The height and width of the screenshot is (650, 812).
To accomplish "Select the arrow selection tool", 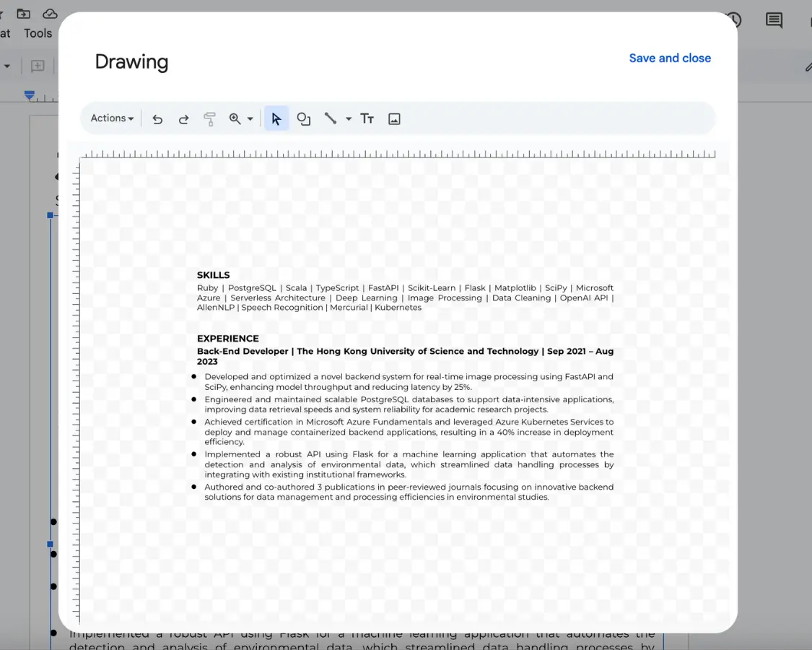I will (276, 118).
